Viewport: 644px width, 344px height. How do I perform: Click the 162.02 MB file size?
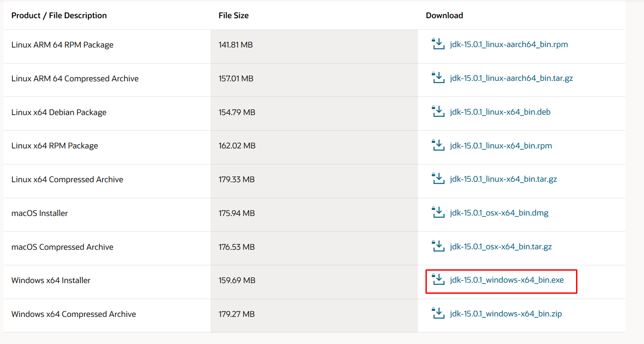coord(237,146)
